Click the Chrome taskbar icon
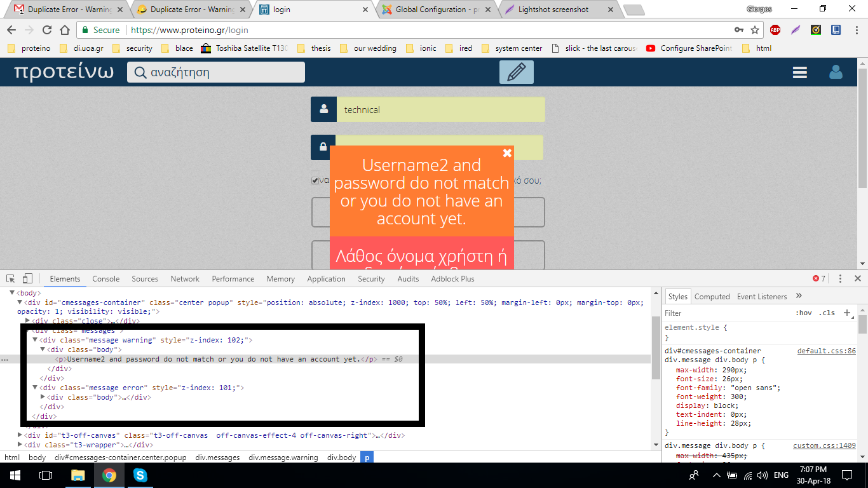Image resolution: width=868 pixels, height=488 pixels. click(109, 475)
